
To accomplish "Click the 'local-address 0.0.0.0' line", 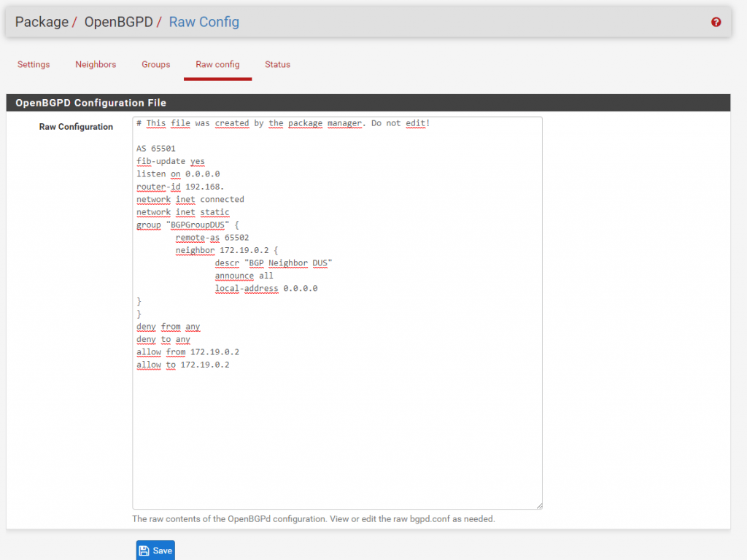I will tap(266, 288).
